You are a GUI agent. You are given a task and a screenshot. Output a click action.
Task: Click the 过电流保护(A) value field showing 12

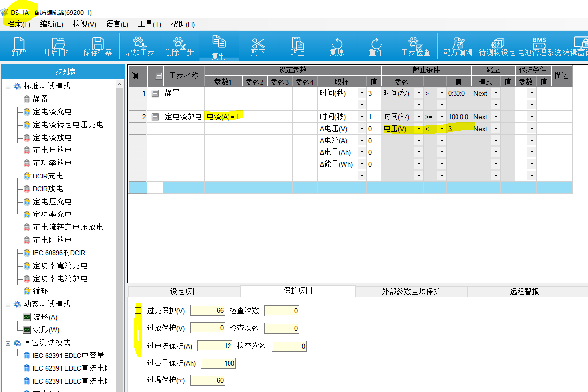click(215, 346)
